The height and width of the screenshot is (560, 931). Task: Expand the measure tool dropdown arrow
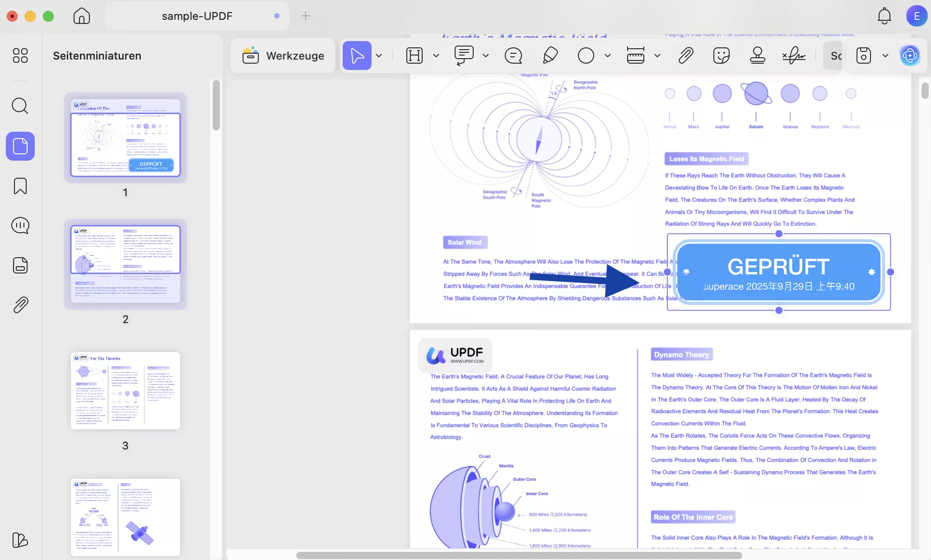(657, 56)
